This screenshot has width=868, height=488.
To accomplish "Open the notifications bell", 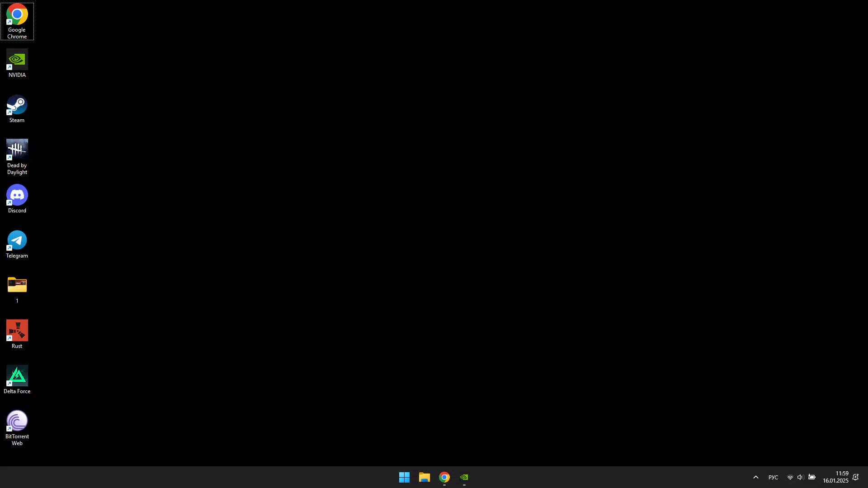I will tap(855, 477).
